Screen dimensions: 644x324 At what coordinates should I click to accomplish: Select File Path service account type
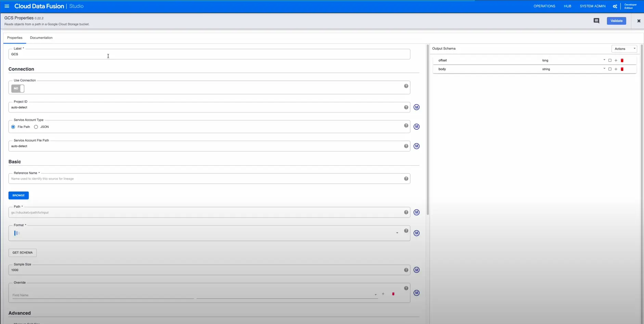pyautogui.click(x=13, y=127)
